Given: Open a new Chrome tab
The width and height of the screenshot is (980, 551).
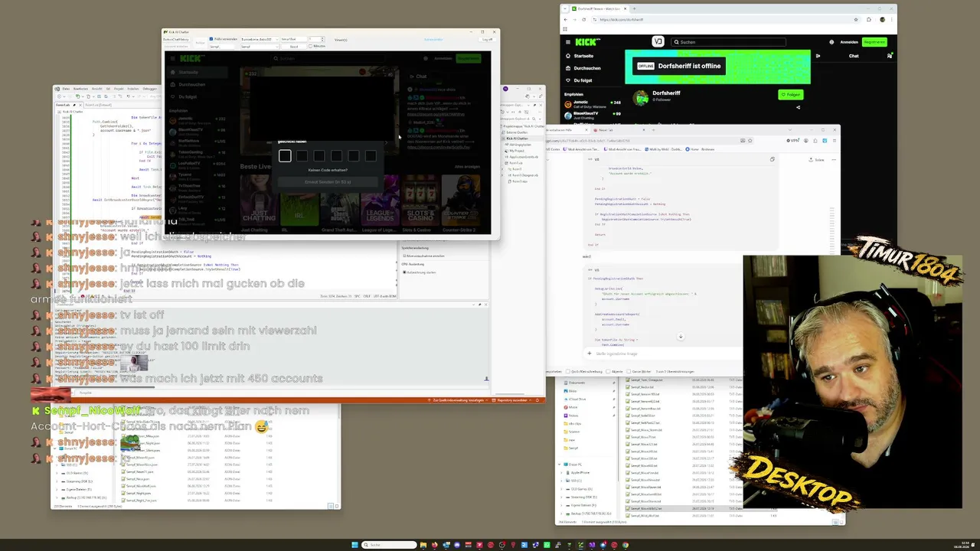Looking at the screenshot, I should [x=634, y=8].
